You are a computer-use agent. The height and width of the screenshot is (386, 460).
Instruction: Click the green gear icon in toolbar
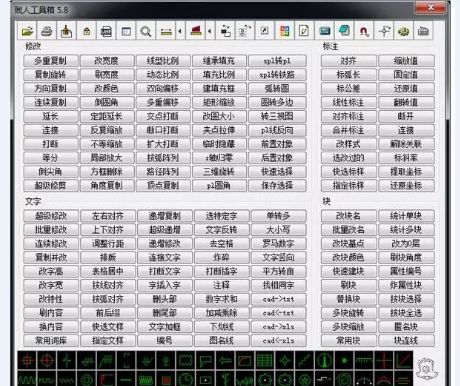(404, 31)
